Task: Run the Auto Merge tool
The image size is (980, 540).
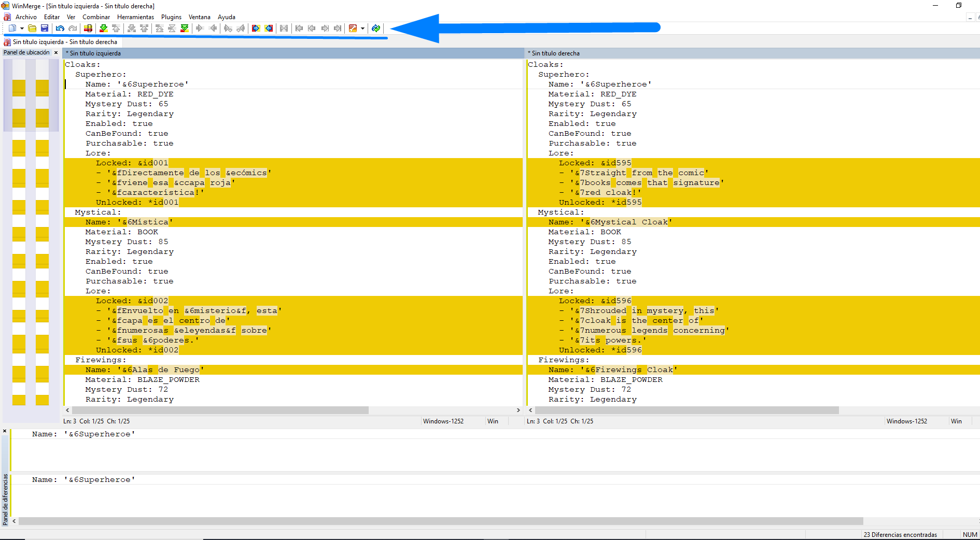Action: (x=284, y=29)
